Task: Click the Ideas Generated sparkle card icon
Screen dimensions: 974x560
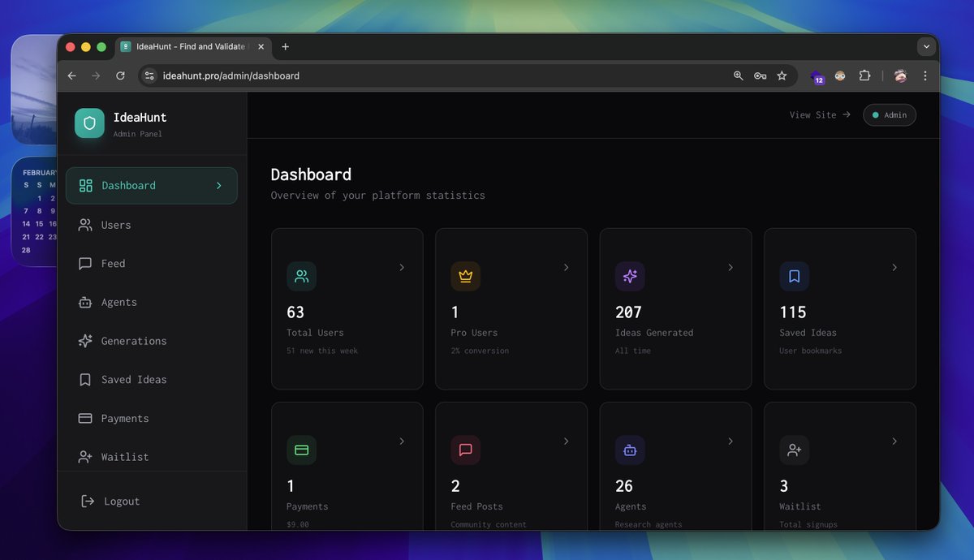Action: click(630, 276)
